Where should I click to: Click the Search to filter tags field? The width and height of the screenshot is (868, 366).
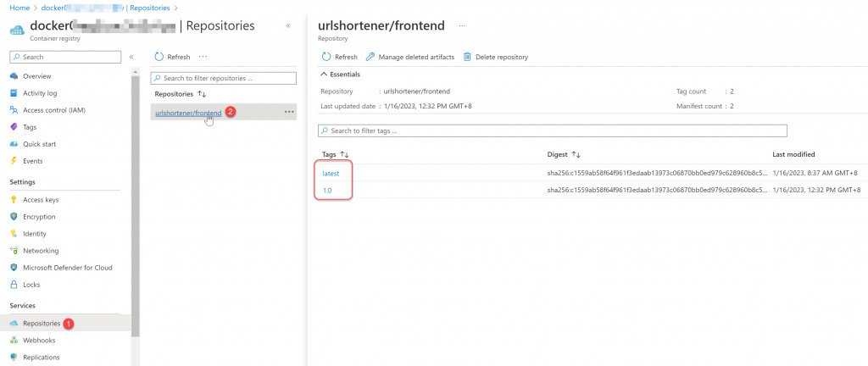point(553,131)
